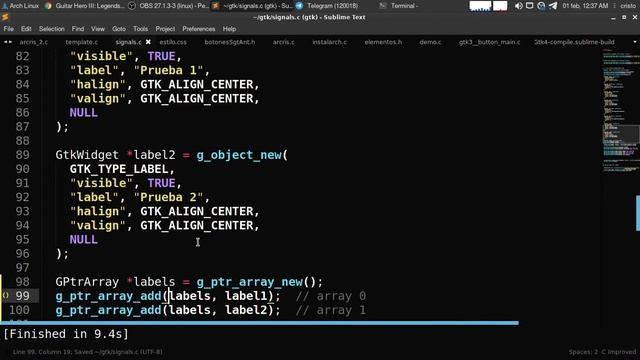This screenshot has height=360, width=640.
Task: Open Telegram from the taskbar
Action: click(327, 6)
